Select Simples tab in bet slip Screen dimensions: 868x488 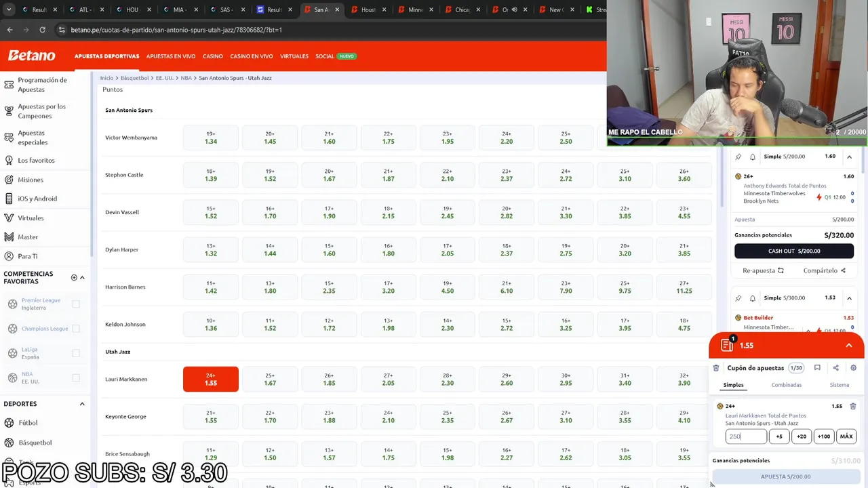(733, 385)
